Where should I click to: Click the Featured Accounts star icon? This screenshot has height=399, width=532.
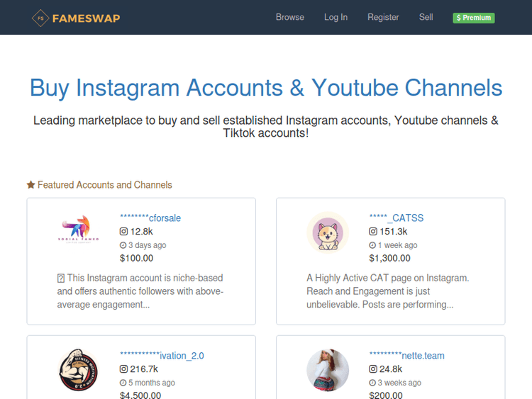31,185
